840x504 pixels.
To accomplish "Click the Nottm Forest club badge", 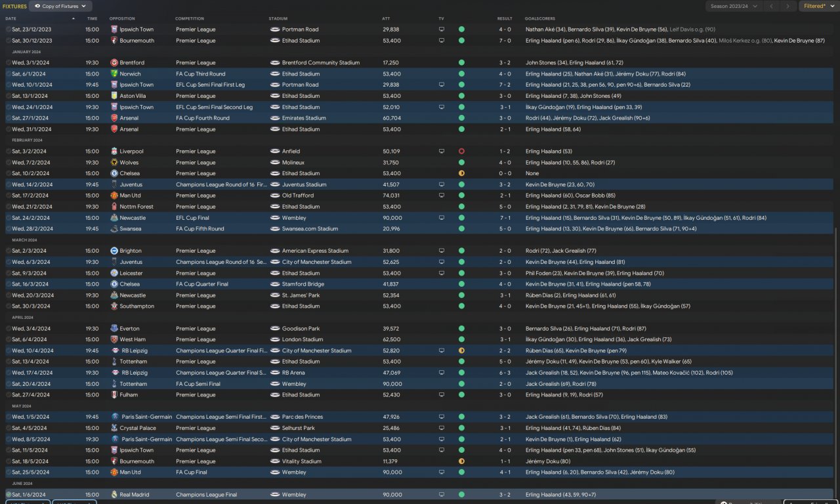I will point(114,207).
